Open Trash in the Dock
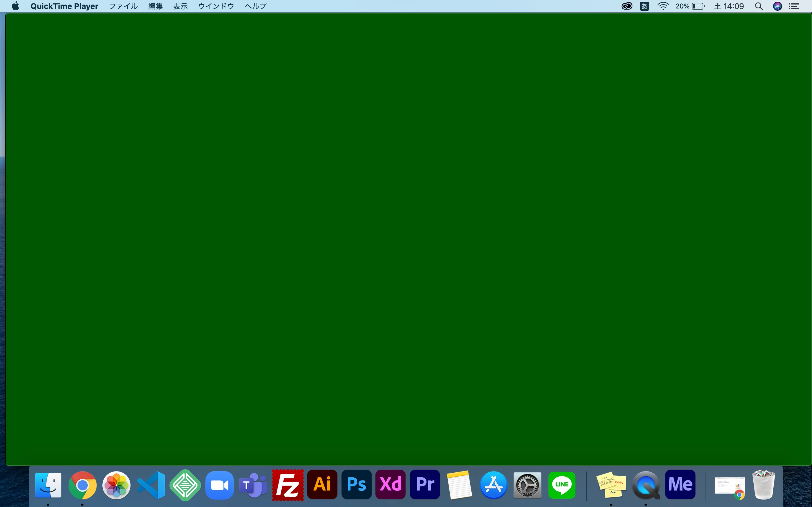The image size is (812, 507). pyautogui.click(x=764, y=485)
